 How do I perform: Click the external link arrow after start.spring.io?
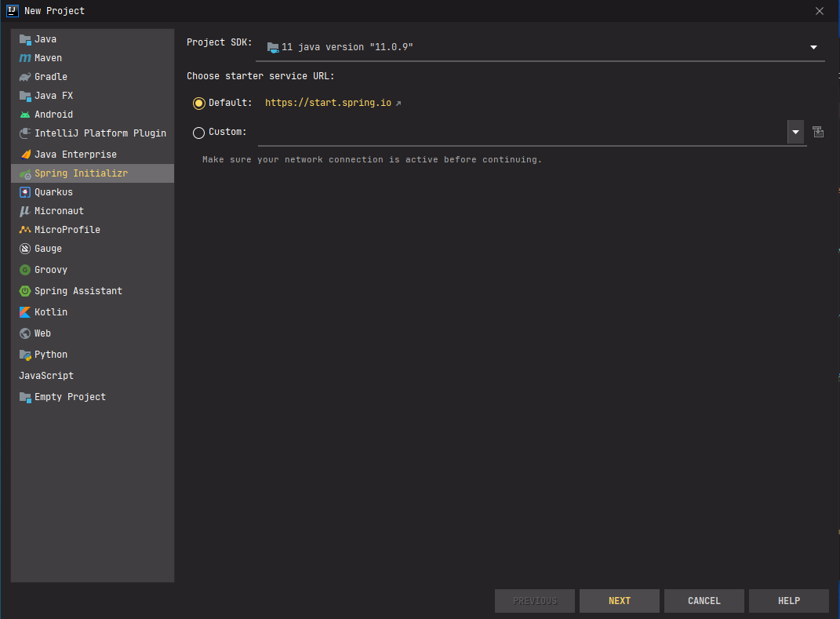(398, 104)
